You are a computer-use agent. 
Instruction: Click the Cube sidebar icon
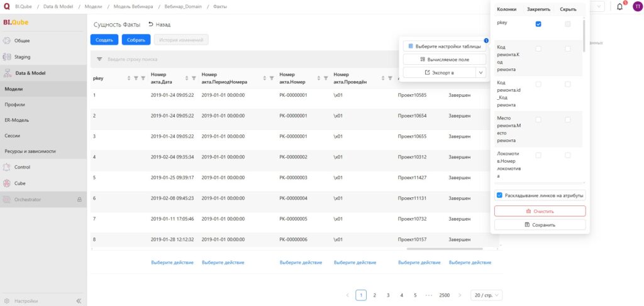click(6, 183)
